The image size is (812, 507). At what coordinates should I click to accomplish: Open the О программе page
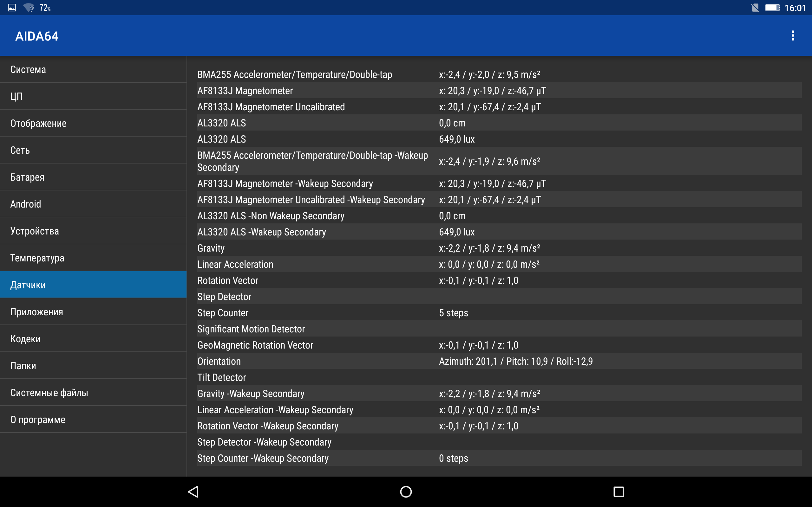[93, 420]
